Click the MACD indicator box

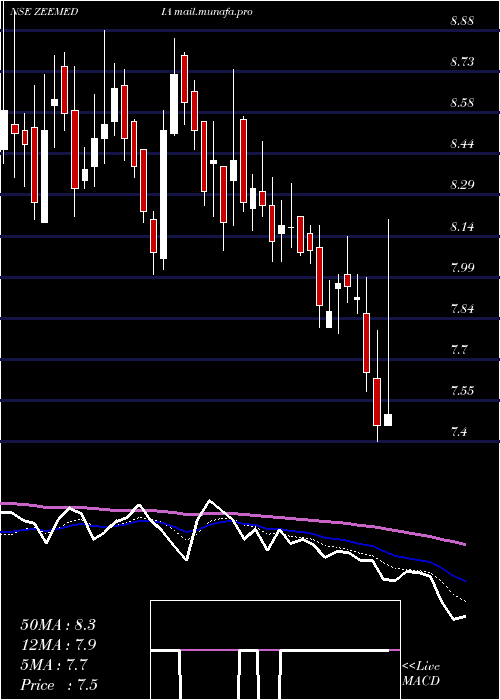click(275, 650)
